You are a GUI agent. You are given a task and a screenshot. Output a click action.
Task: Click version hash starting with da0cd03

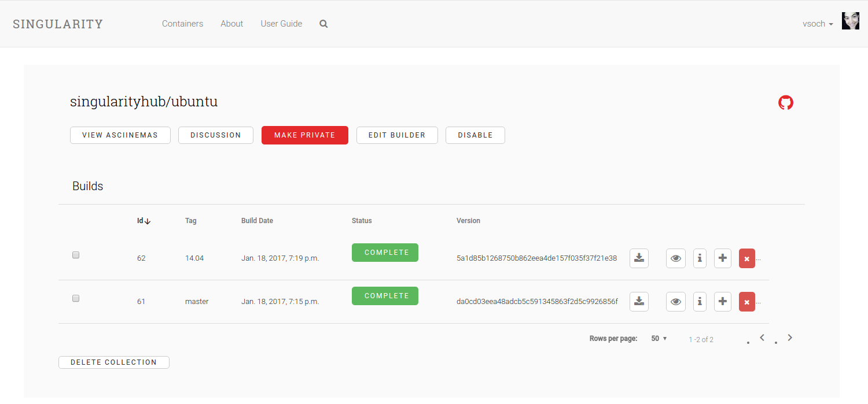tap(537, 302)
